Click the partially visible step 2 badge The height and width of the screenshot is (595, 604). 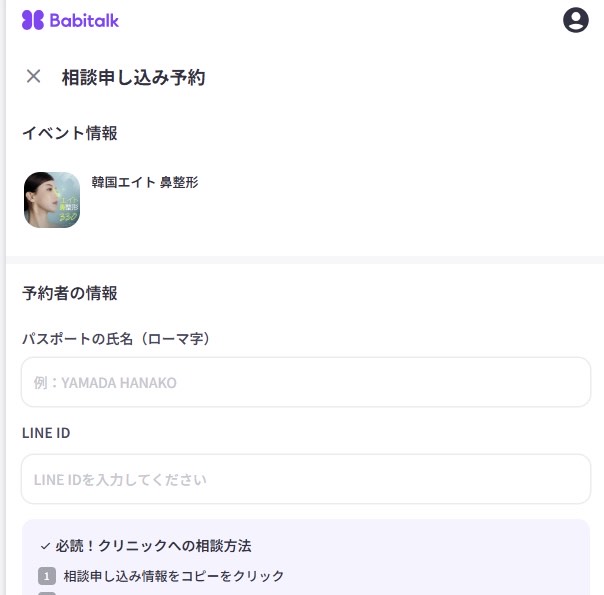46,592
